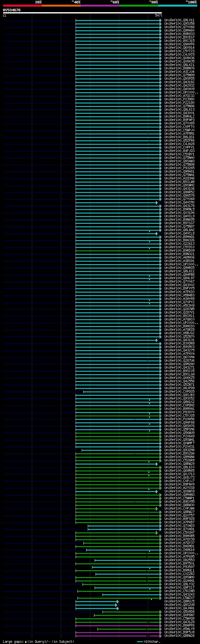
Task: Open hit UniRef100_Q40409
Action: click(x=179, y=89)
